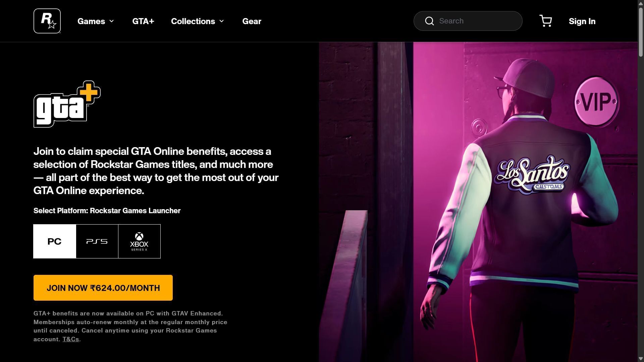Viewport: 644px width, 362px height.
Task: Select the PS5 platform logo
Action: click(x=97, y=241)
